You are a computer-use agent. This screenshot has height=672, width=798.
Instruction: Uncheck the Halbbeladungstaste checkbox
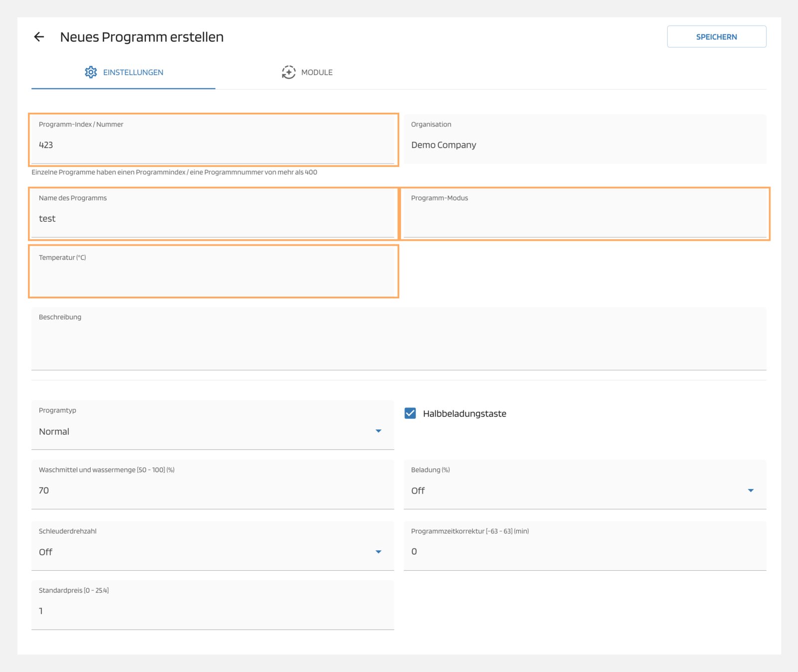click(410, 413)
